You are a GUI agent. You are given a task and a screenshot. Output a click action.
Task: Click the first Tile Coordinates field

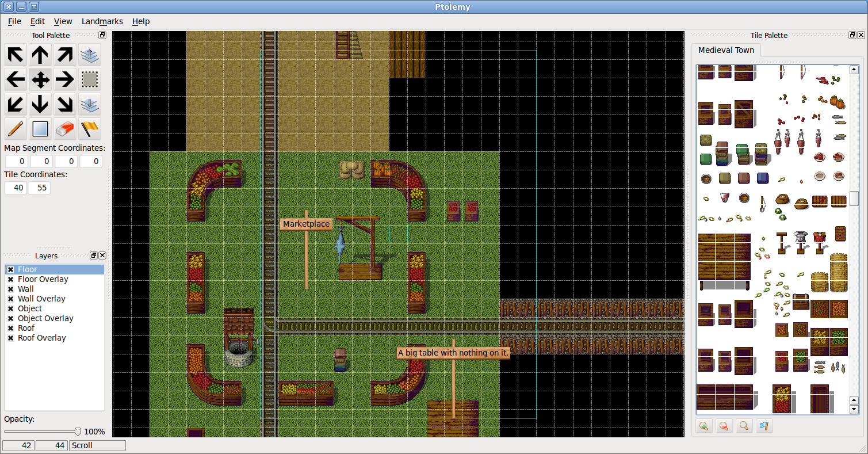pyautogui.click(x=16, y=188)
